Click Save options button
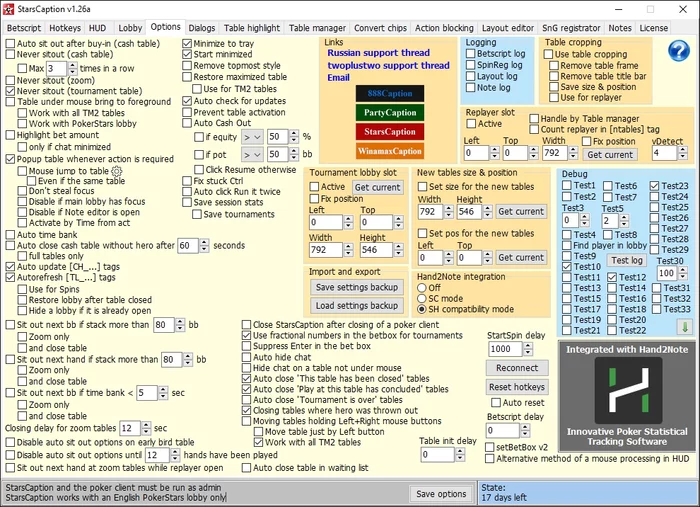 pos(441,494)
